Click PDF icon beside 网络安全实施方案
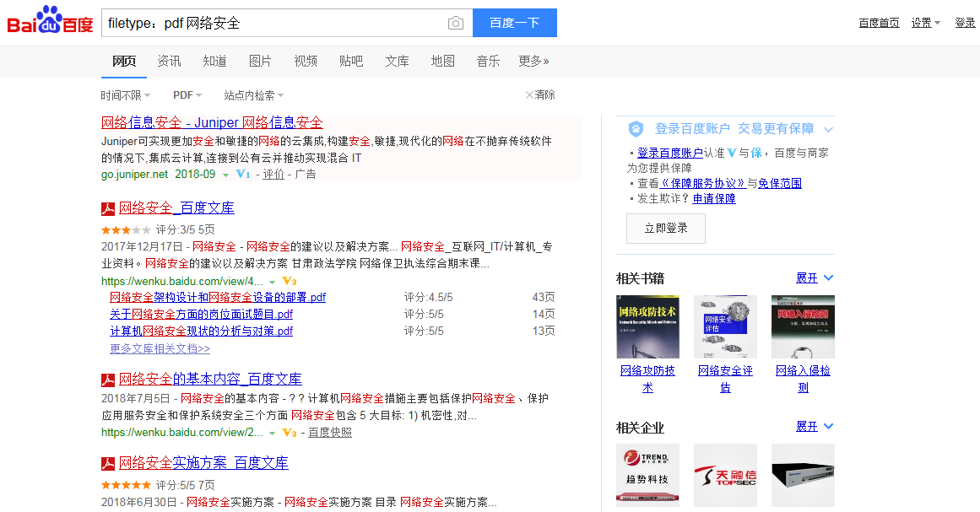The height and width of the screenshot is (512, 980). (108, 463)
